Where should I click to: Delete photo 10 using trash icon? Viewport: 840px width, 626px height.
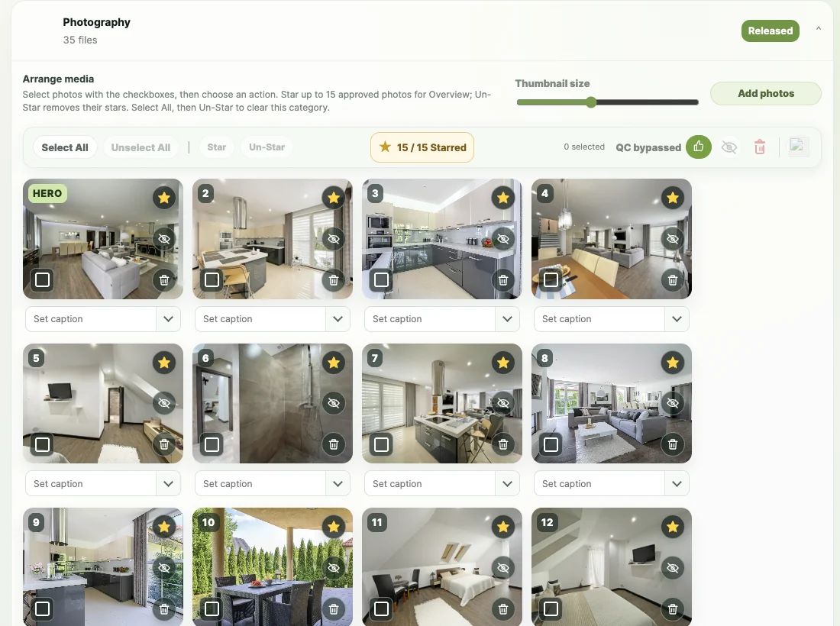coord(334,609)
